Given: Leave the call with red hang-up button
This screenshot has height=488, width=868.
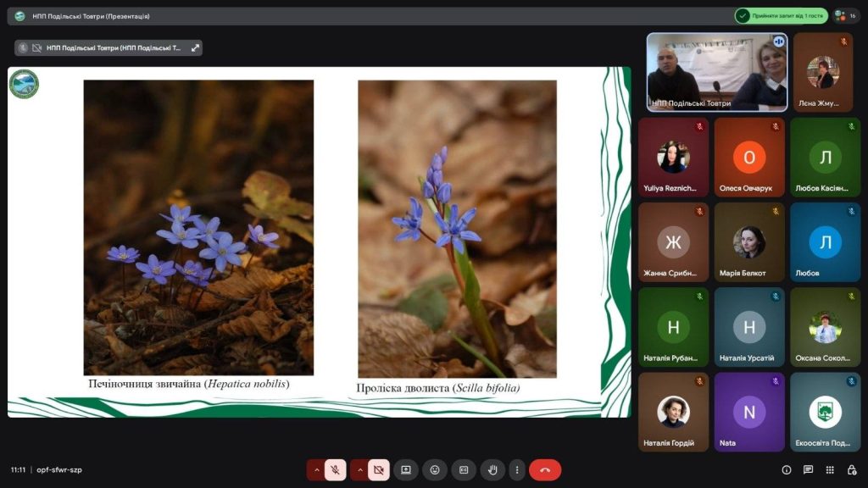Looking at the screenshot, I should 545,469.
